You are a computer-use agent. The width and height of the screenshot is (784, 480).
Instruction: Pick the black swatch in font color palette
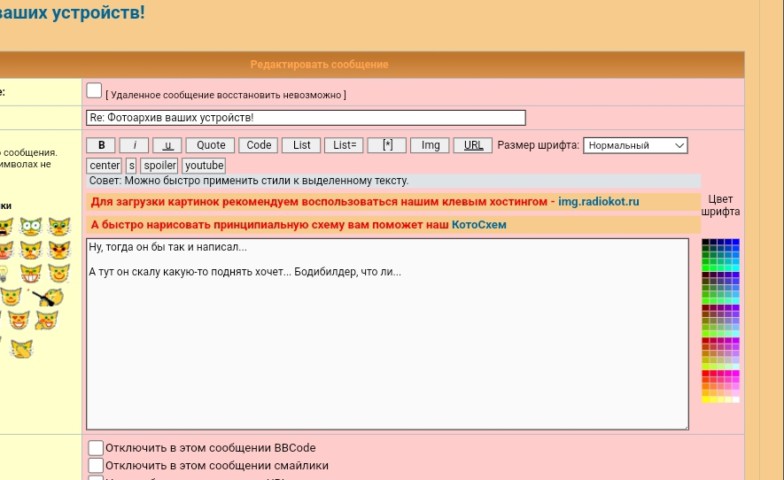(705, 242)
